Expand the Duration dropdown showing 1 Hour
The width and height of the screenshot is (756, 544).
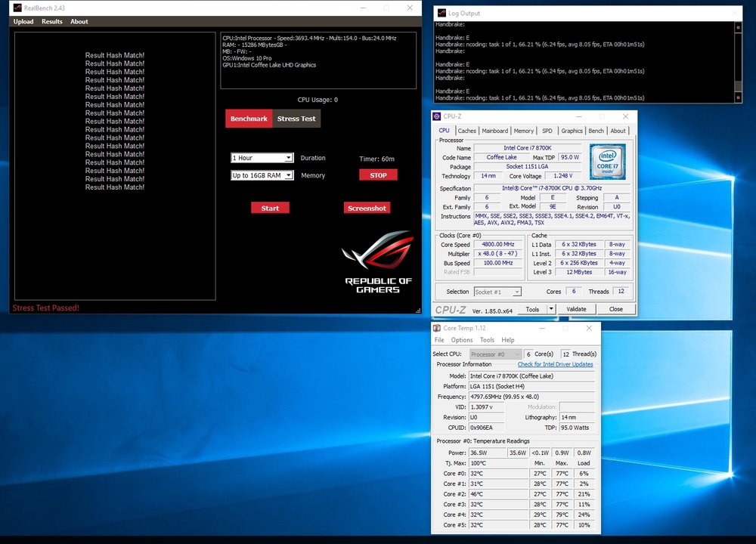coord(262,158)
